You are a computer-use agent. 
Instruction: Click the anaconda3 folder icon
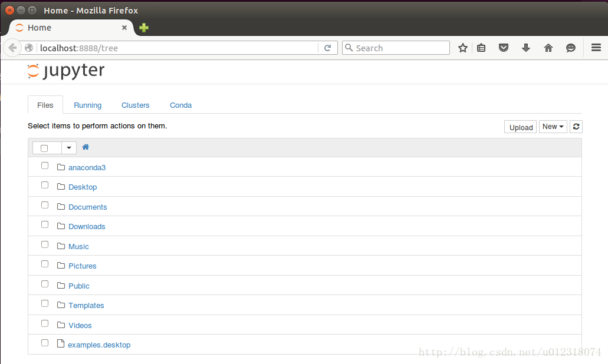[61, 167]
